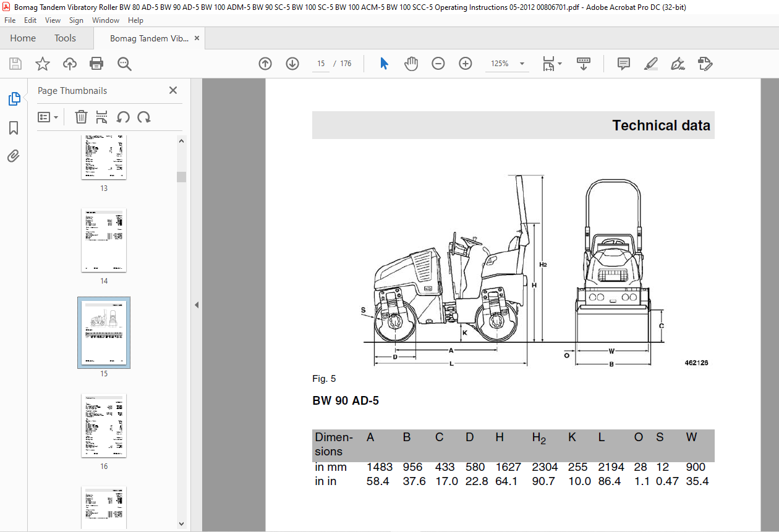Open the View menu
This screenshot has width=779, height=532.
point(53,20)
